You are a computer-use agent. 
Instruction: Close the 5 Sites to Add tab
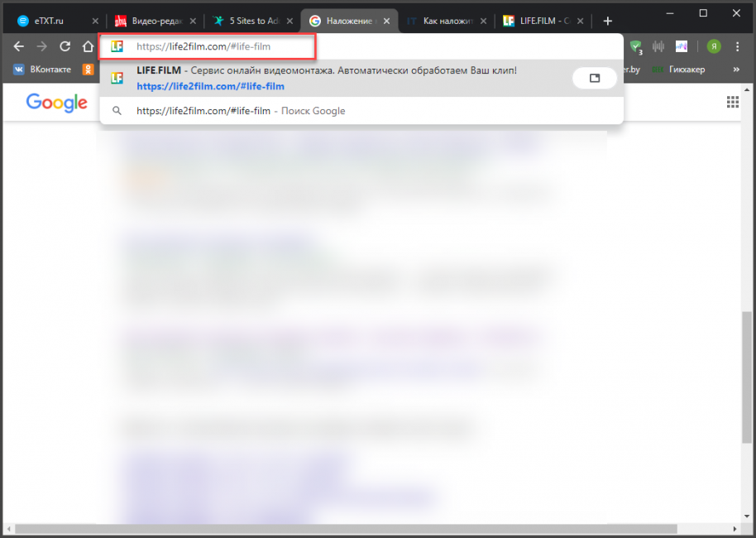coord(289,21)
